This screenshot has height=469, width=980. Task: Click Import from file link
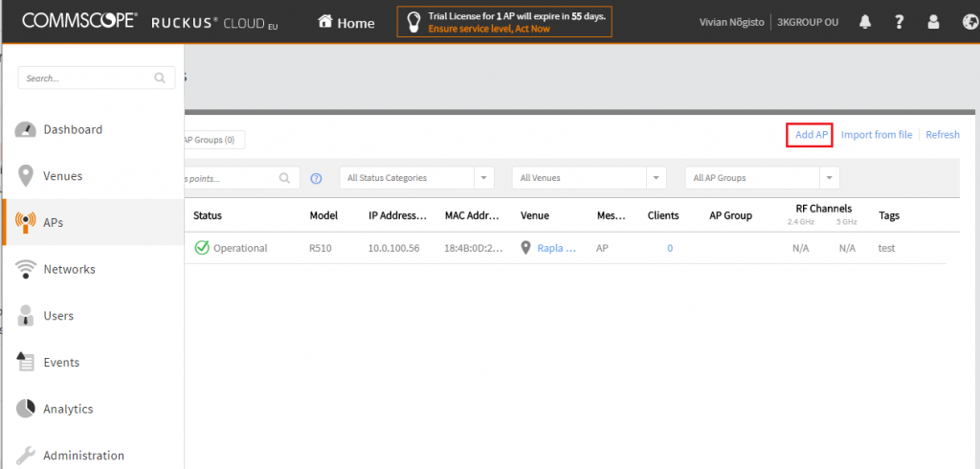(x=876, y=135)
